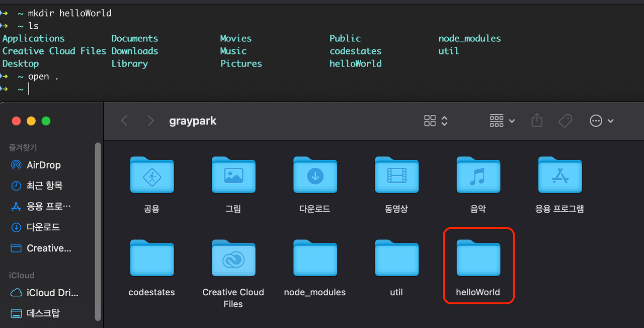
Task: Click 'Music' in terminal ls output
Action: coord(233,51)
